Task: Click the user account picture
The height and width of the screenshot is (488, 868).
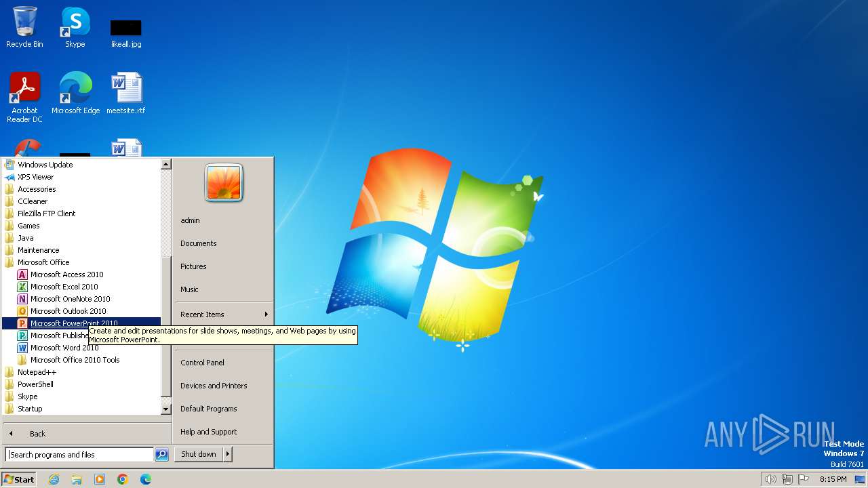Action: 224,183
